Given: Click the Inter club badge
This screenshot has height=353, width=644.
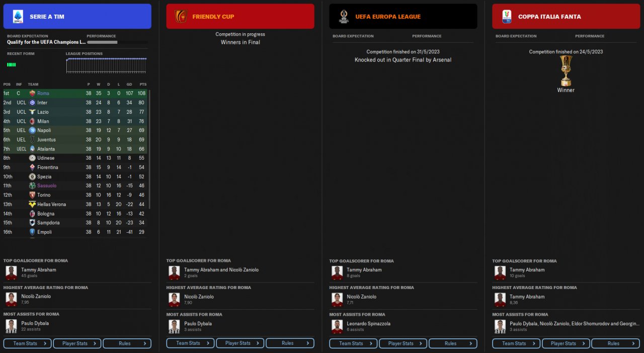Looking at the screenshot, I should (32, 103).
